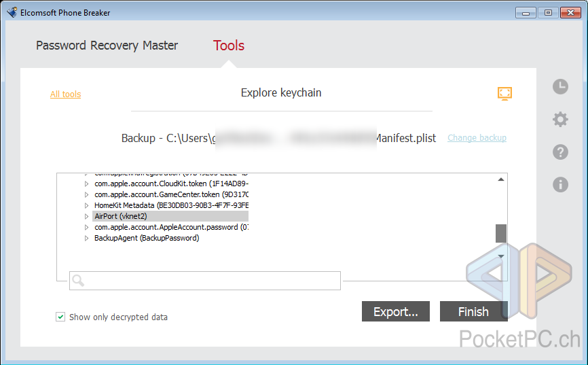Expand com.apple.account.CloudKit.token entry
Viewport: 588px width, 365px height.
[87, 184]
